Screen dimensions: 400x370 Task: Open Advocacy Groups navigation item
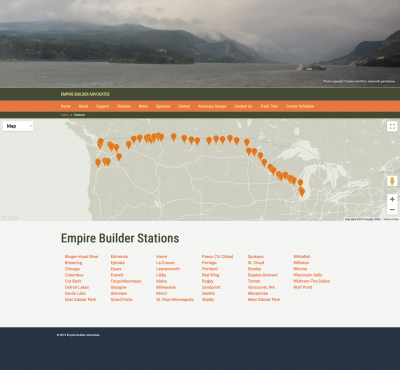[212, 106]
